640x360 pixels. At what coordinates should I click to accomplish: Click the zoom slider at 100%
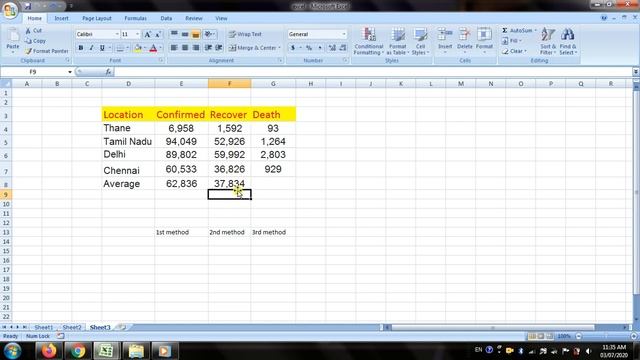[606, 336]
